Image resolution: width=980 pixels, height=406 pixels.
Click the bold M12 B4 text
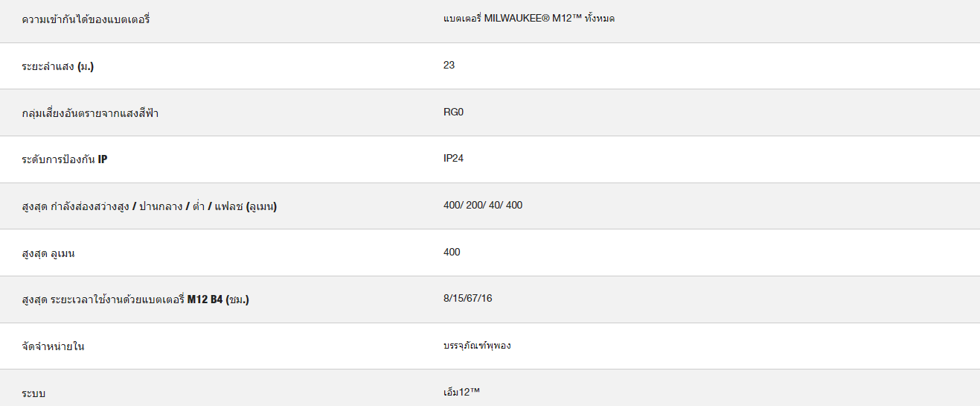click(205, 299)
